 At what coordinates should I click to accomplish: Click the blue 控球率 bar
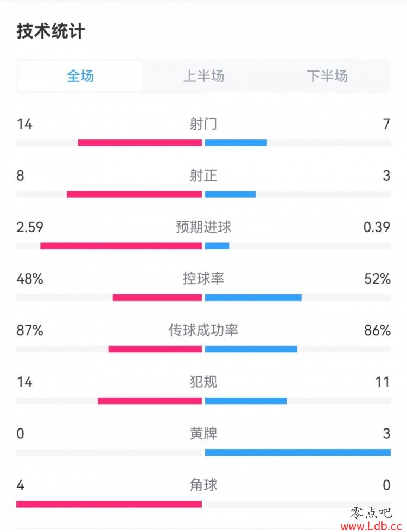(253, 298)
